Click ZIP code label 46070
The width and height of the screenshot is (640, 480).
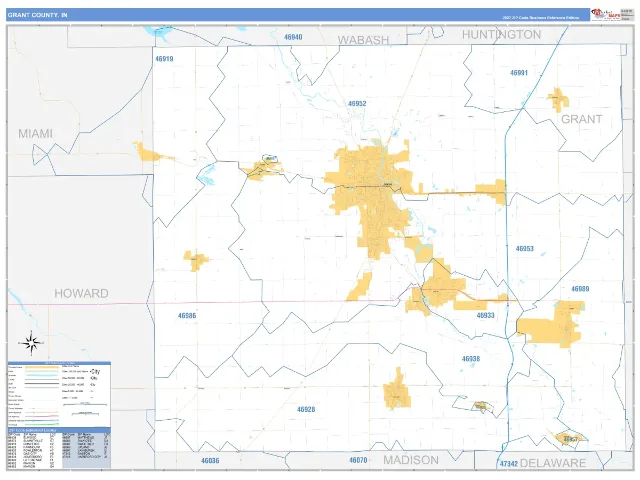click(358, 460)
